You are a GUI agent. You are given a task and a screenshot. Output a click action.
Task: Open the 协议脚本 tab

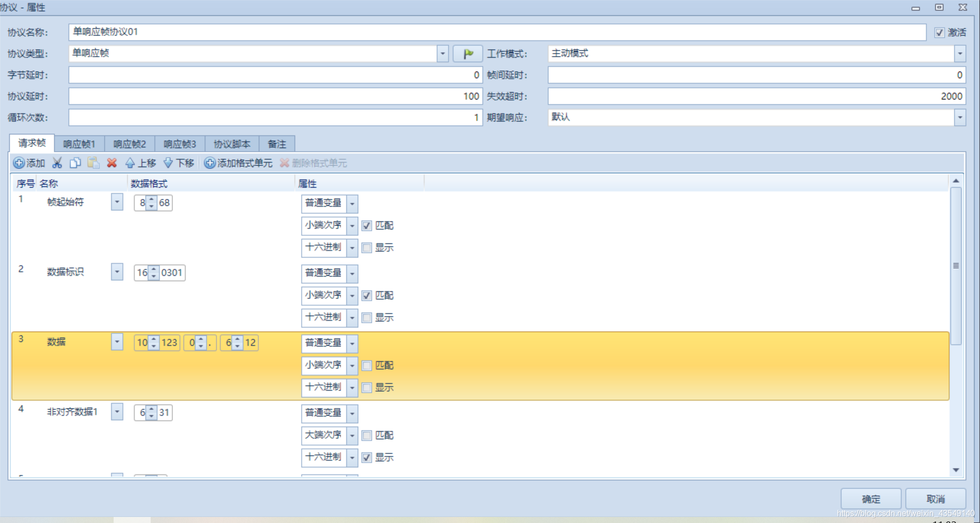pos(232,144)
